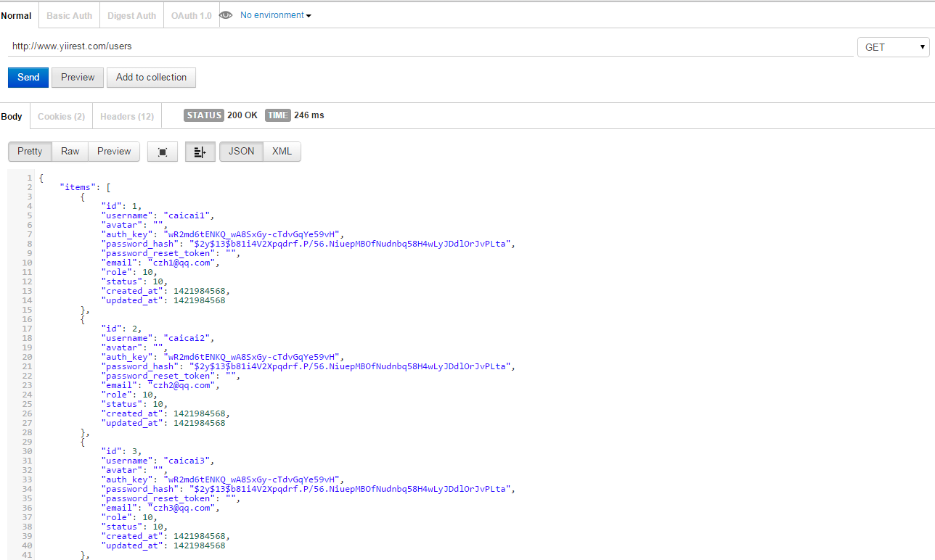Open the No environment dropdown

coord(276,15)
